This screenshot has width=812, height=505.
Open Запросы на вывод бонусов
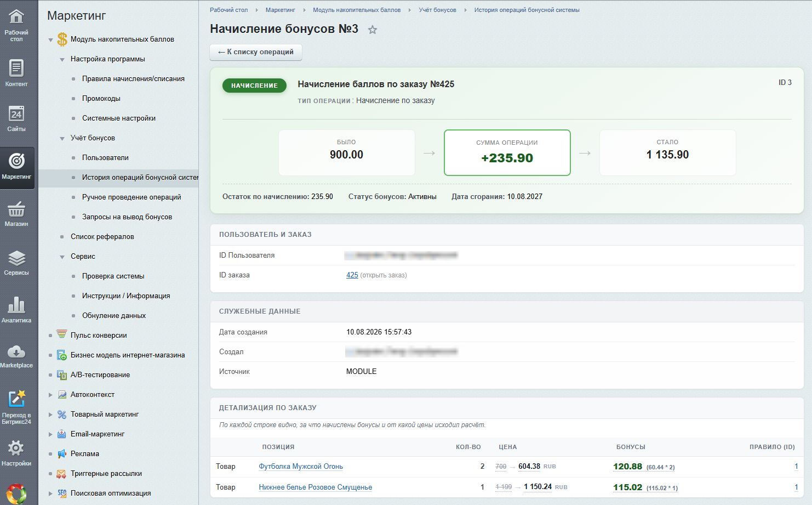click(127, 217)
